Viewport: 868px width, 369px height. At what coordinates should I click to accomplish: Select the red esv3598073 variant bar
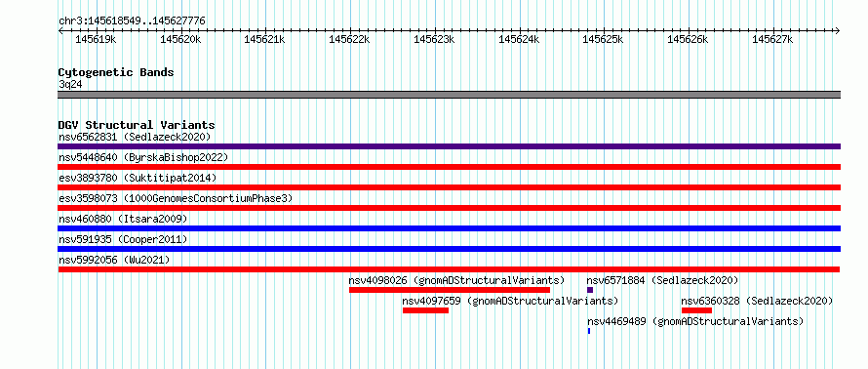click(449, 208)
